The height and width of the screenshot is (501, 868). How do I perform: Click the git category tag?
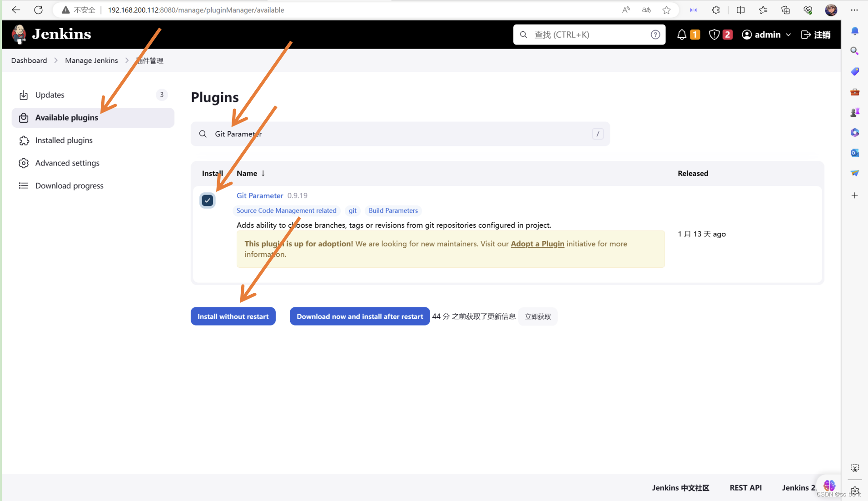pos(352,210)
